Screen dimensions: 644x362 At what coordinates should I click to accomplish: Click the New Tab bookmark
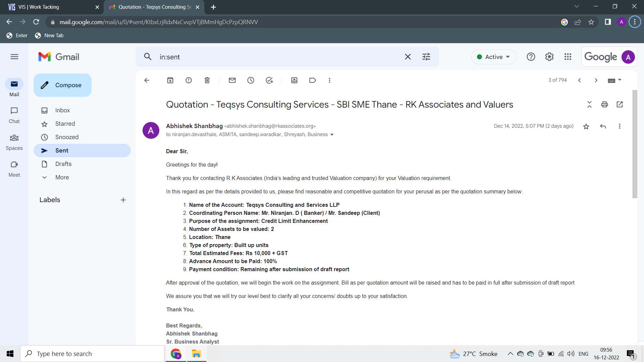tap(49, 36)
